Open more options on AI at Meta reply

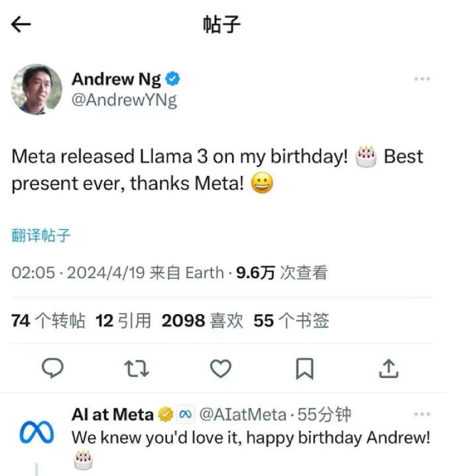pos(422,414)
